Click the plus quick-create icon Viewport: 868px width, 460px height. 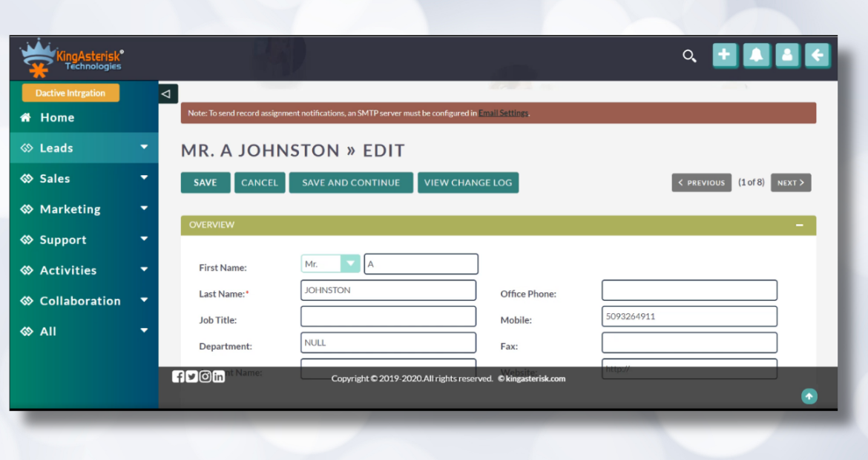coord(725,56)
